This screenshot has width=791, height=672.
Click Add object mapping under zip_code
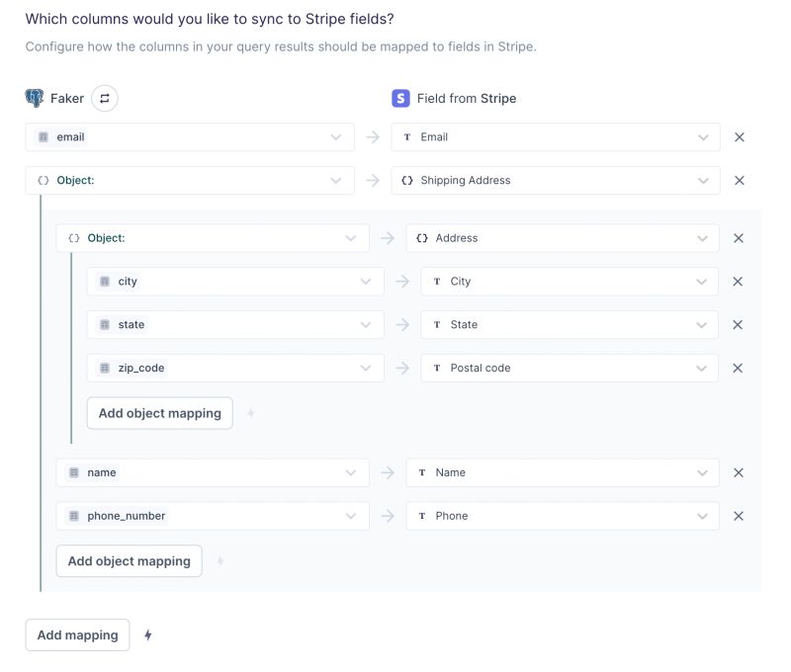[x=160, y=413]
